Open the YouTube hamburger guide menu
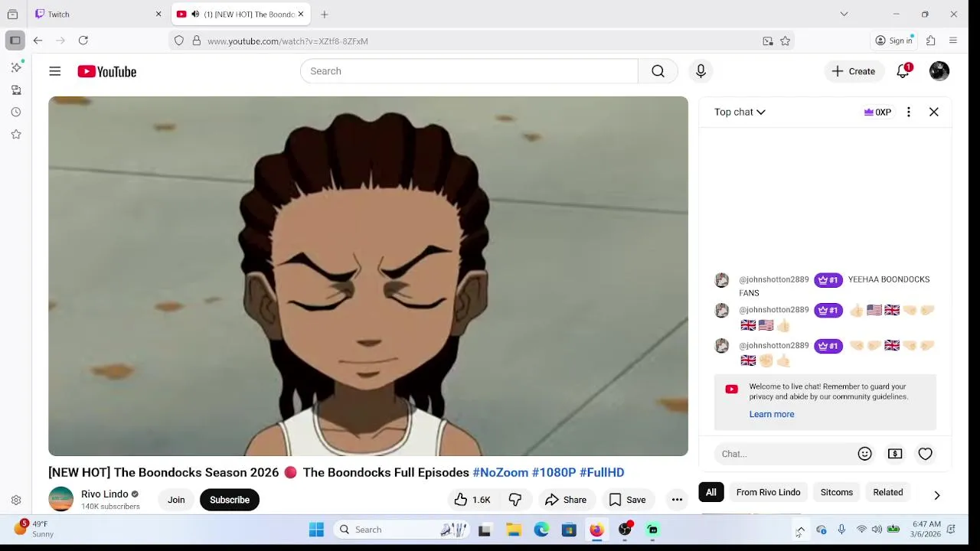980x551 pixels. (x=55, y=71)
